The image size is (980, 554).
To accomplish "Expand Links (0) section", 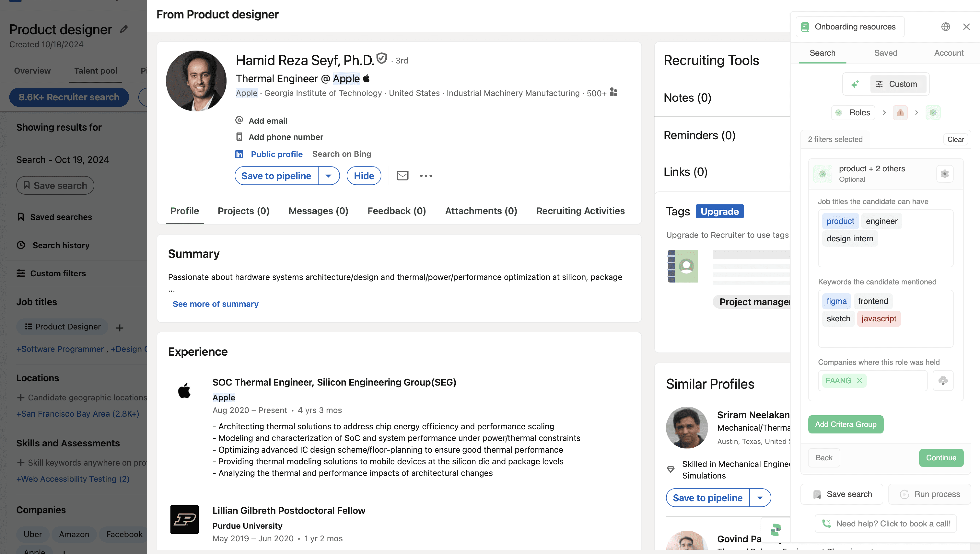I will click(x=685, y=172).
